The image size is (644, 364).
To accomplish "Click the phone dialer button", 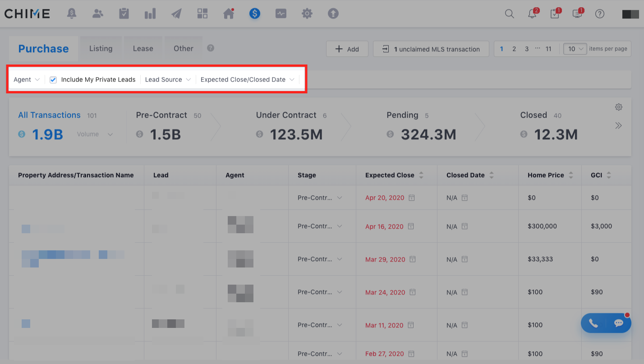I will (x=593, y=323).
